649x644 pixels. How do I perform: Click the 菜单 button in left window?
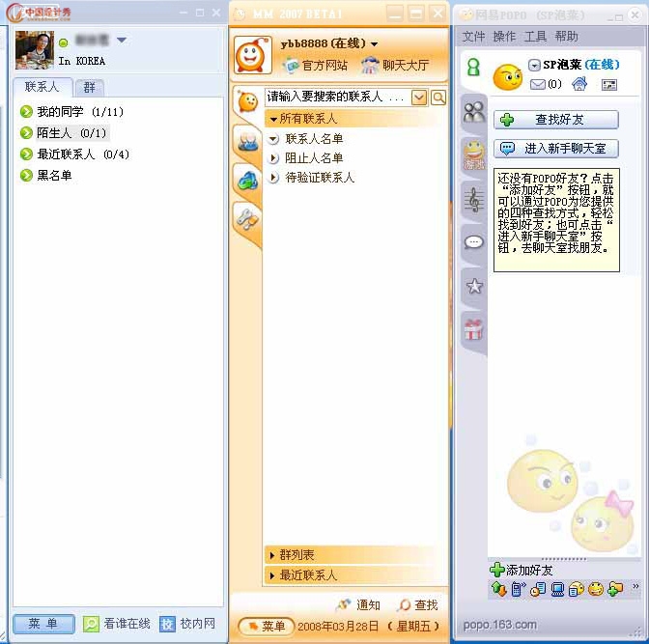(43, 624)
